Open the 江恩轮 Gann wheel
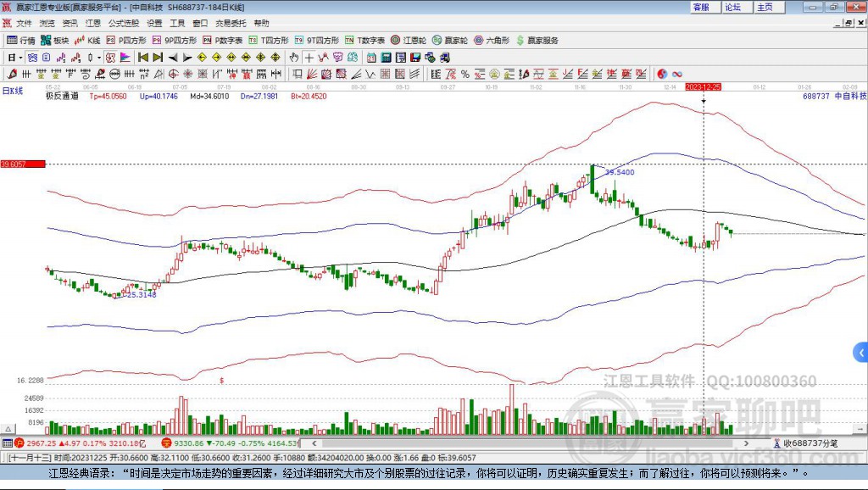 (409, 41)
